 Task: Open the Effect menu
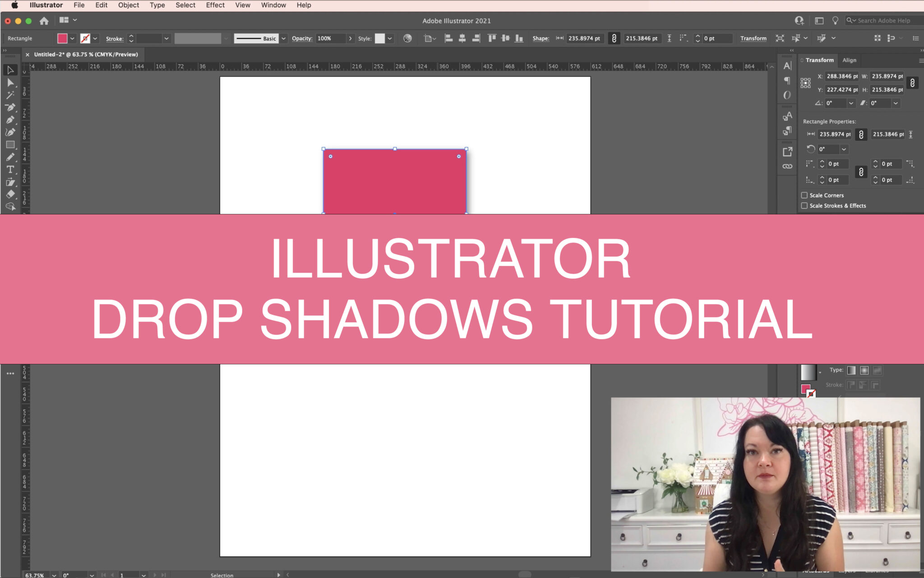(x=215, y=5)
